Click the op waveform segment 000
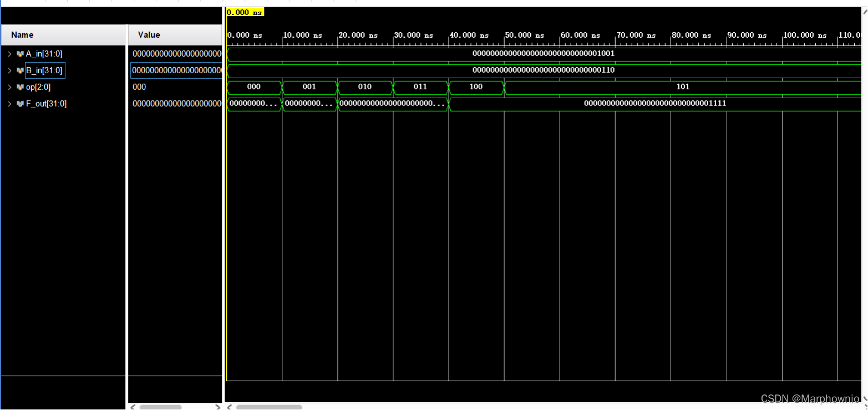Viewport: 868px width, 410px height. coord(254,87)
